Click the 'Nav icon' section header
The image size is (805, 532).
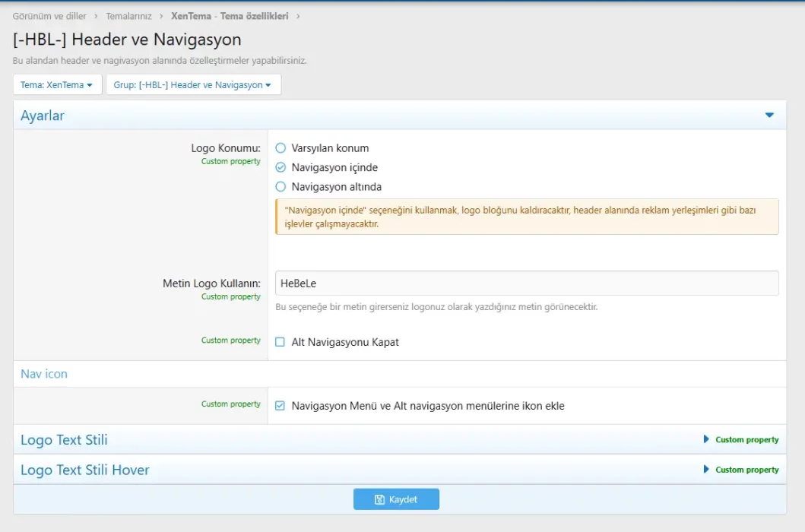point(43,373)
